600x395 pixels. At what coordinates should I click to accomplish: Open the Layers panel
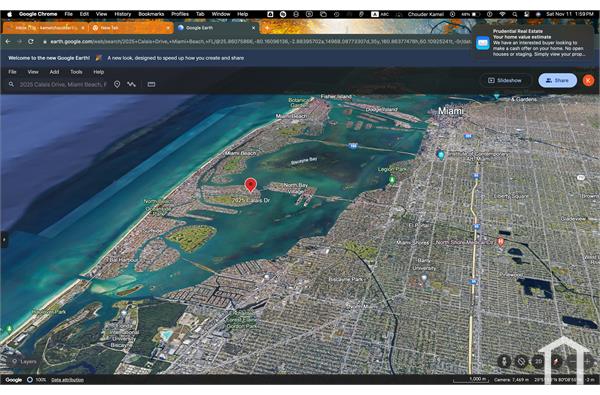[x=24, y=361]
